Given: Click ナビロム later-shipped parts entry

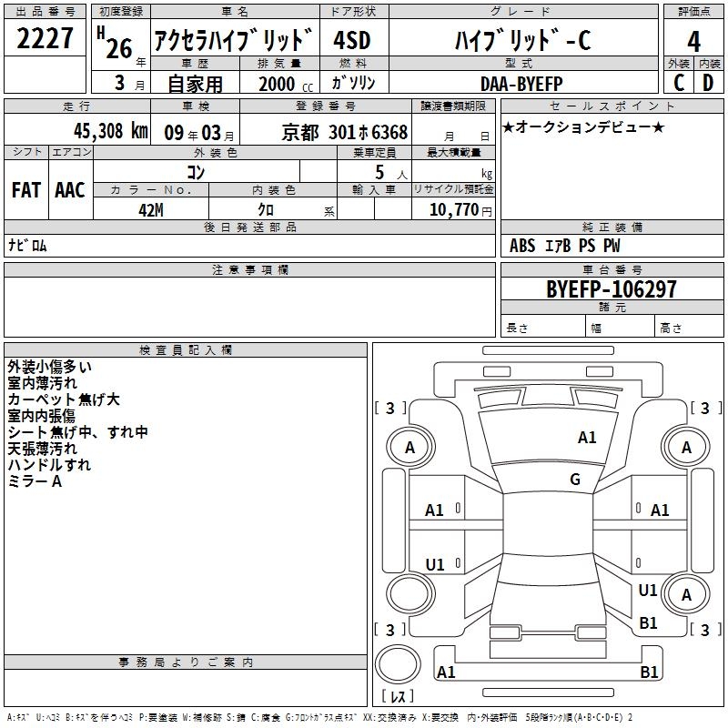Looking at the screenshot, I should pos(27,245).
